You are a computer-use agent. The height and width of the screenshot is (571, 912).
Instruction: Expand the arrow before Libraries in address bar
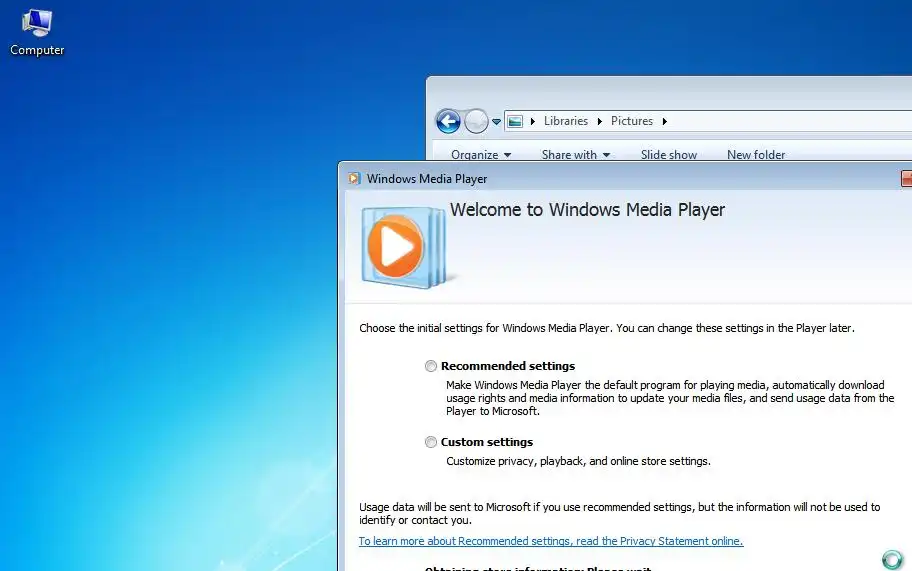pyautogui.click(x=532, y=122)
